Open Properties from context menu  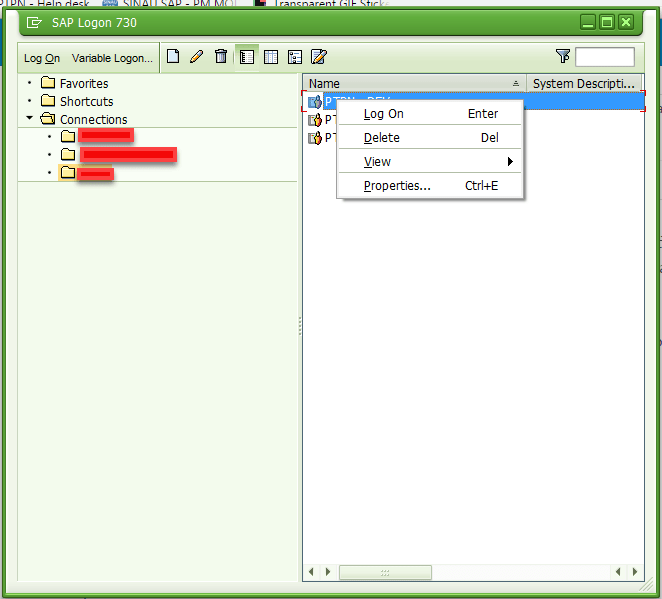pos(397,186)
